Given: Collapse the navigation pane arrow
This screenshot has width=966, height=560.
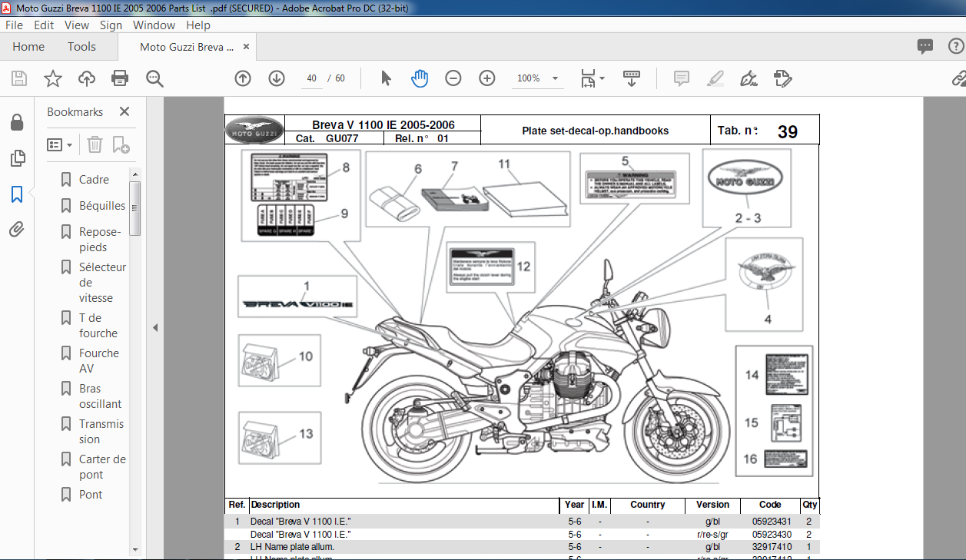Looking at the screenshot, I should [x=155, y=328].
